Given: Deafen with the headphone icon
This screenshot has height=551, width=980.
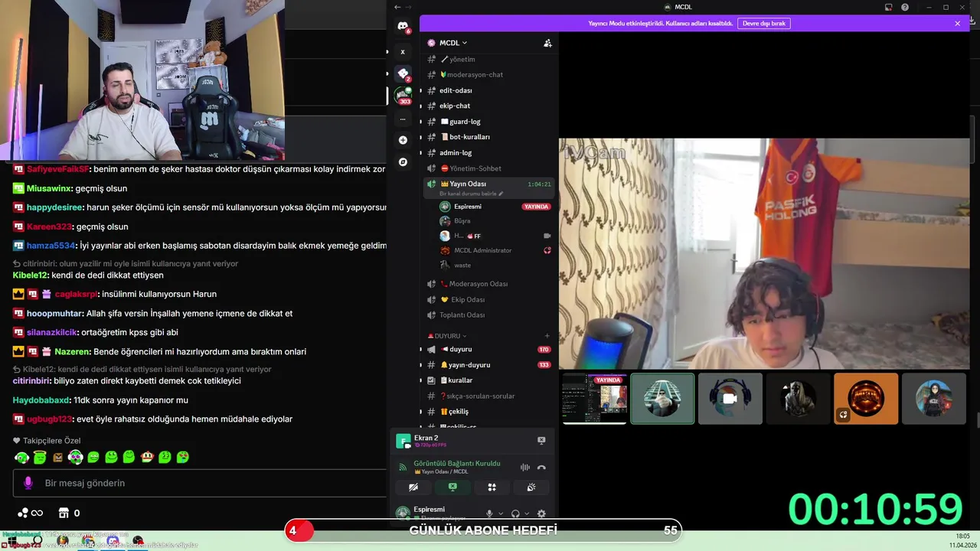Looking at the screenshot, I should (x=515, y=514).
